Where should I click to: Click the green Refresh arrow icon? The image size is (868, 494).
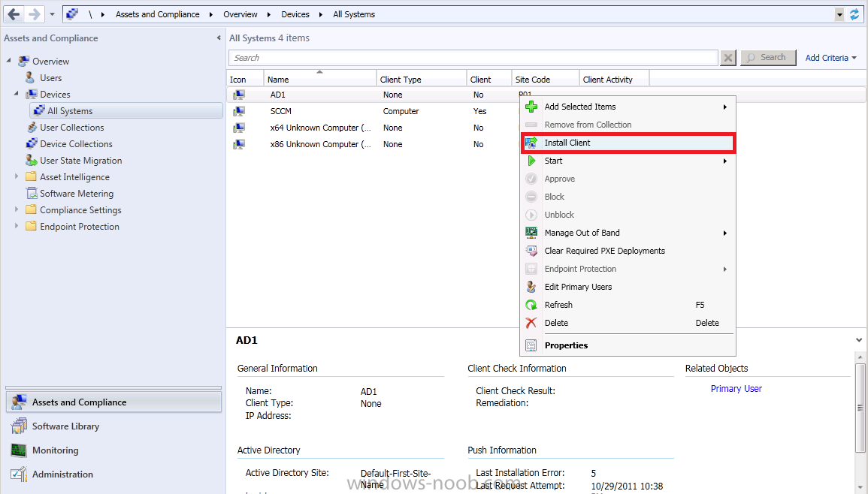[x=531, y=305]
